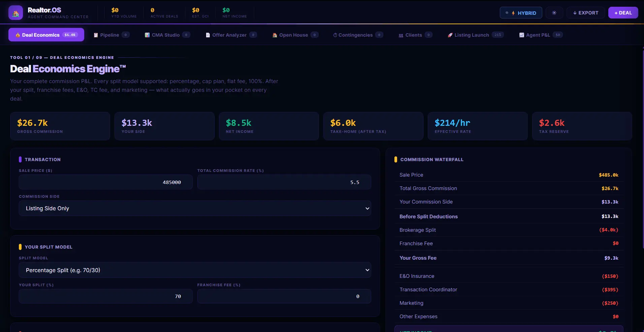Click the Deal Economics Engine heading
Viewport: 644px width, 332px height.
[68, 69]
